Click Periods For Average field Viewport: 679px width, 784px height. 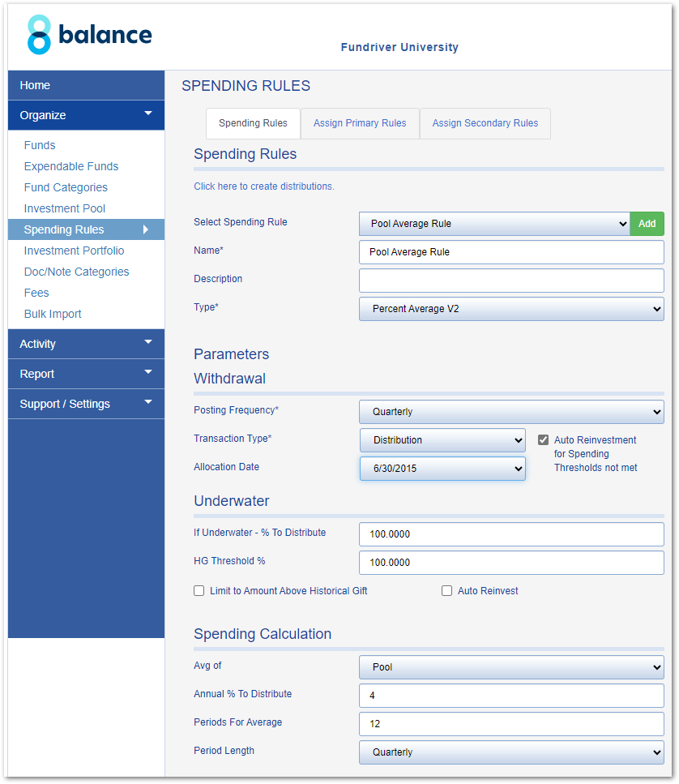[511, 724]
